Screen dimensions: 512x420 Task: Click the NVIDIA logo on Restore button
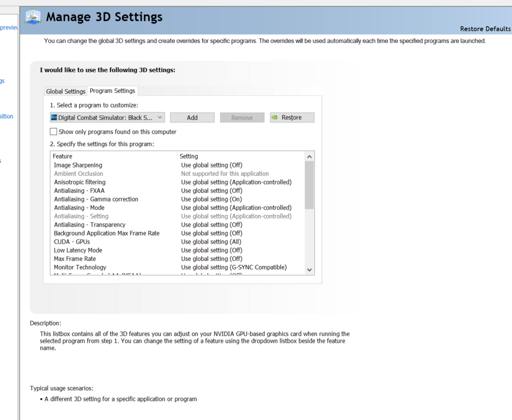(x=274, y=118)
